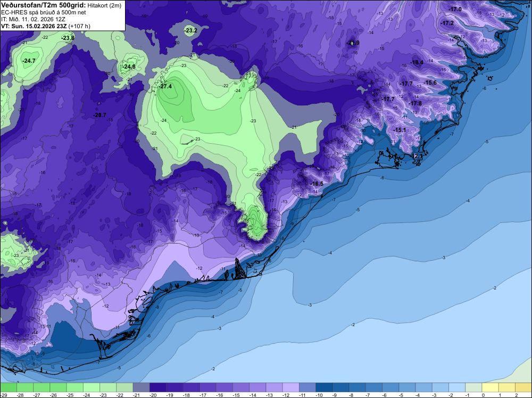This screenshot has width=532, height=398.
Task: Pick the legend swatch labeled -1
Action: (473, 387)
